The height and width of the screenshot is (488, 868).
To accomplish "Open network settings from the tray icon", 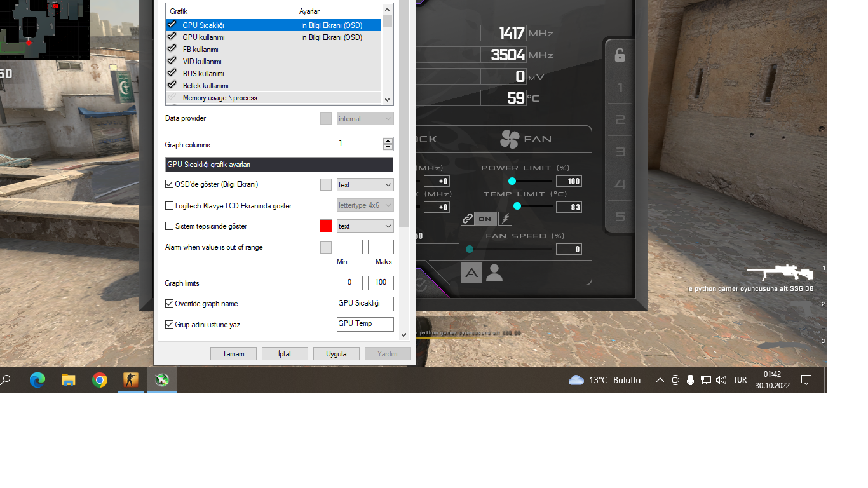I will (705, 380).
